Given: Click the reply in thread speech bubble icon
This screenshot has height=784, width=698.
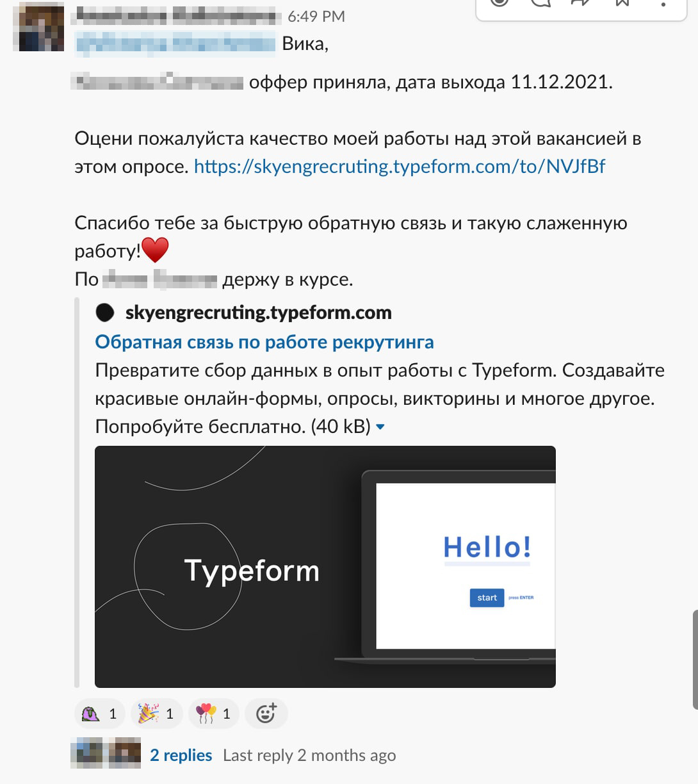Looking at the screenshot, I should tap(540, 3).
